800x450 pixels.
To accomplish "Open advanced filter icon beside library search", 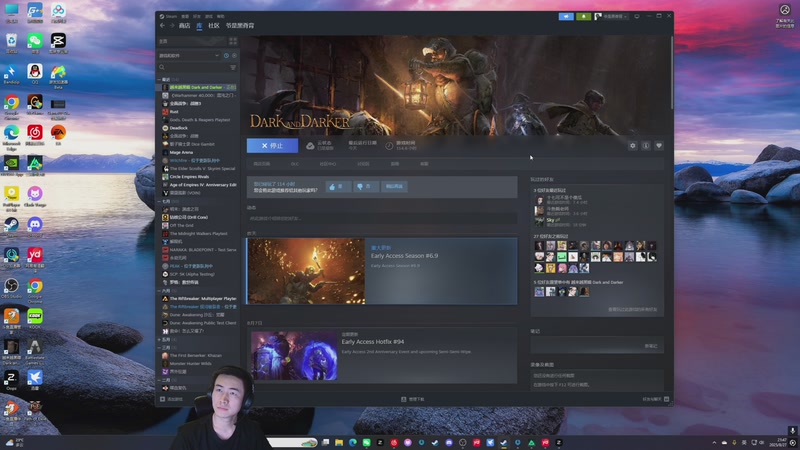I will (x=233, y=67).
